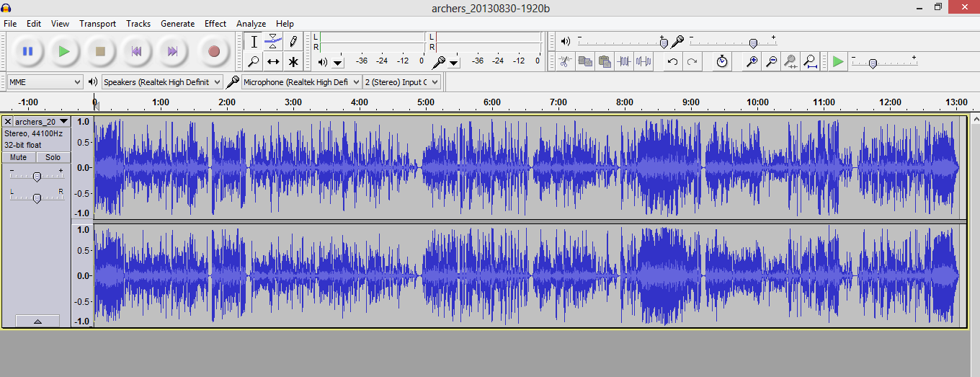Click the 7:00 mark on the timeline ruler

558,102
